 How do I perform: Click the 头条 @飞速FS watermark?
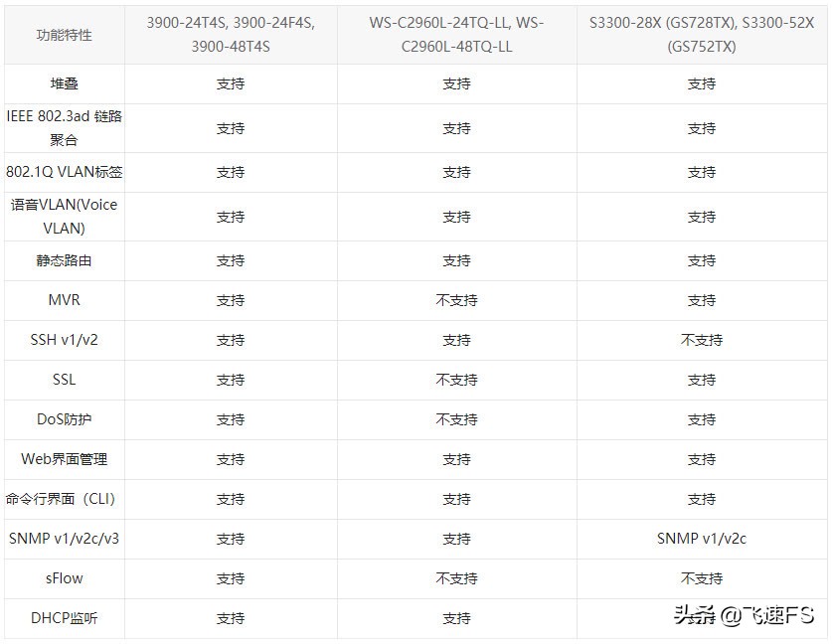pos(745,615)
